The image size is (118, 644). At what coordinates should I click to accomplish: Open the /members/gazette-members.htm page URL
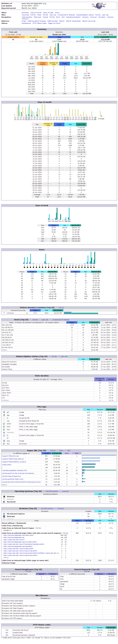(x=14, y=470)
